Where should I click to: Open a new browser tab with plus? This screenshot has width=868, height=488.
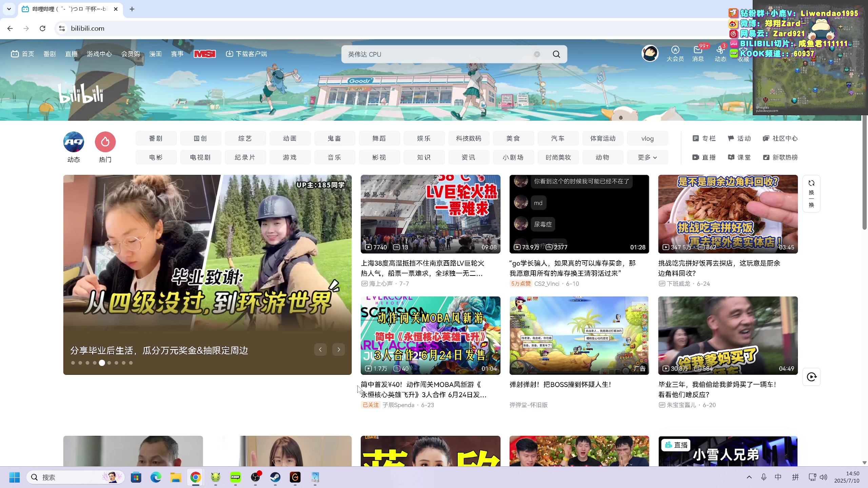[x=132, y=9]
